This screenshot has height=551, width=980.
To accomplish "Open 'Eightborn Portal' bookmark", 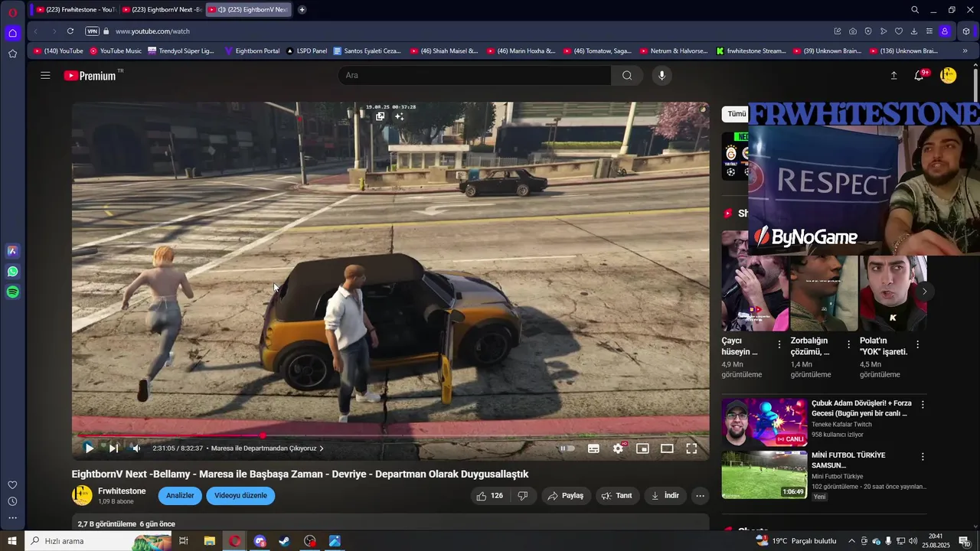I will 253,51.
